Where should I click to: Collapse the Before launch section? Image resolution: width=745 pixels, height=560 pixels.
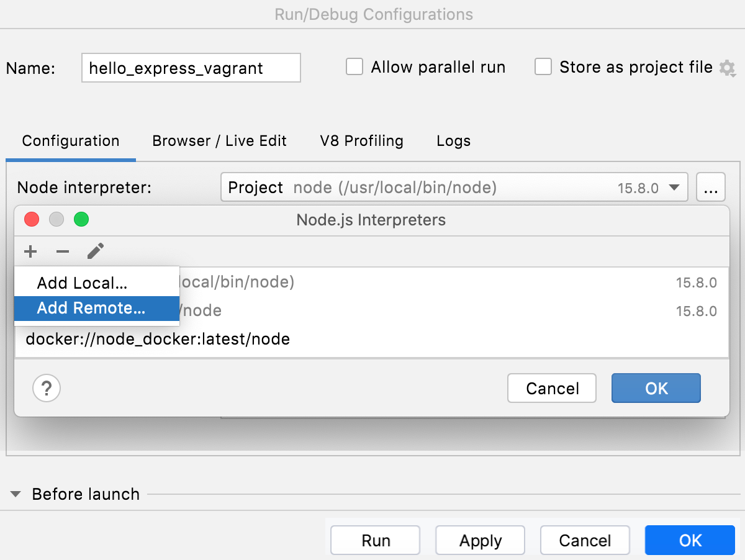17,495
